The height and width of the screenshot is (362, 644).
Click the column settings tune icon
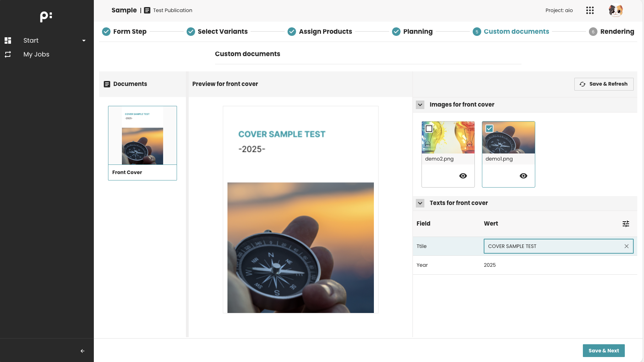(x=626, y=223)
